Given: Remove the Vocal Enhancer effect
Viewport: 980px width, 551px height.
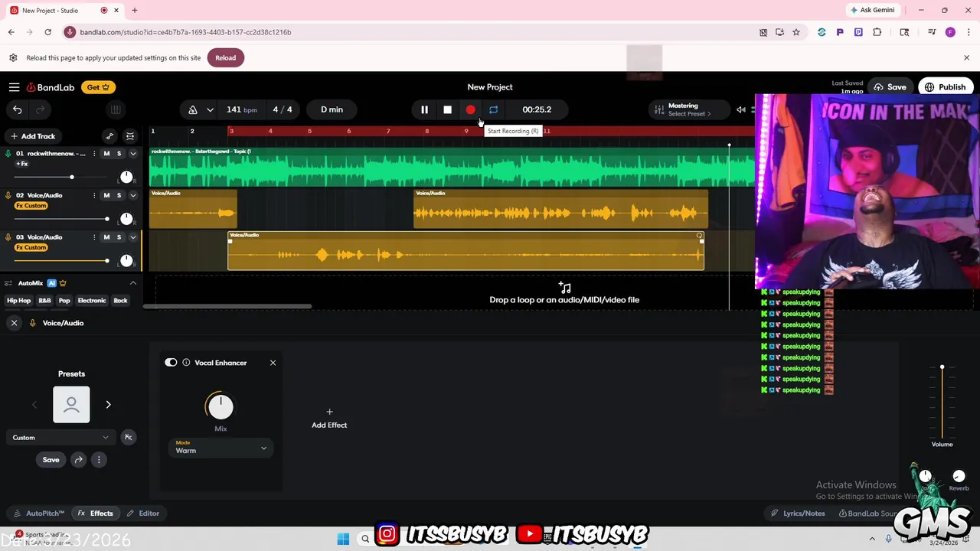Looking at the screenshot, I should pos(273,363).
